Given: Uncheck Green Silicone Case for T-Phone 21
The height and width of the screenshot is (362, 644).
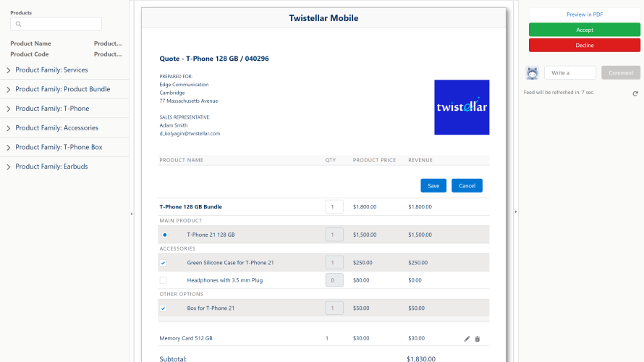Looking at the screenshot, I should pos(163,263).
